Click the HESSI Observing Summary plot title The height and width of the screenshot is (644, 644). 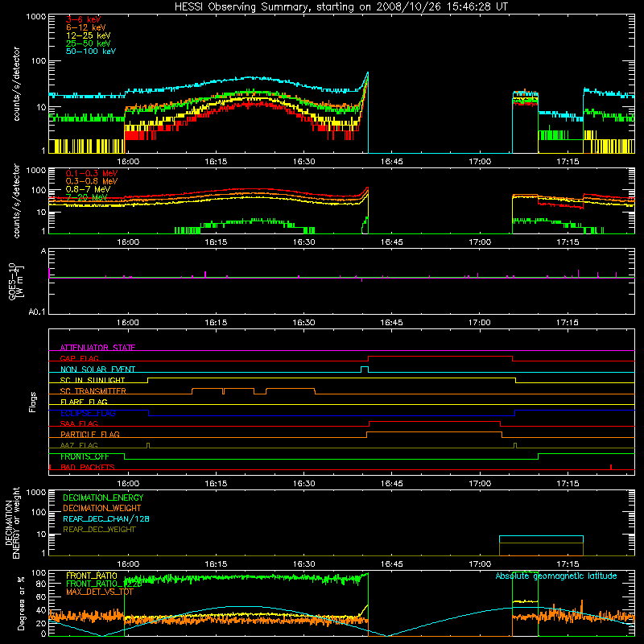click(x=341, y=7)
